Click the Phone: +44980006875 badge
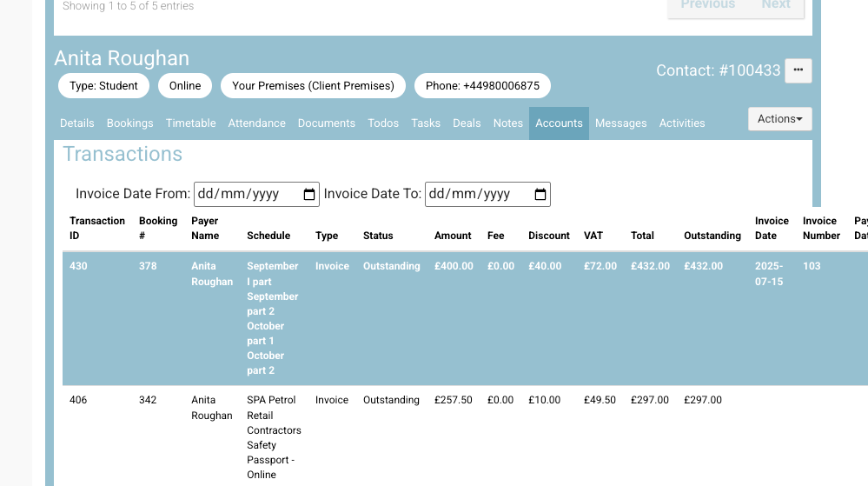The image size is (868, 486). [x=482, y=86]
